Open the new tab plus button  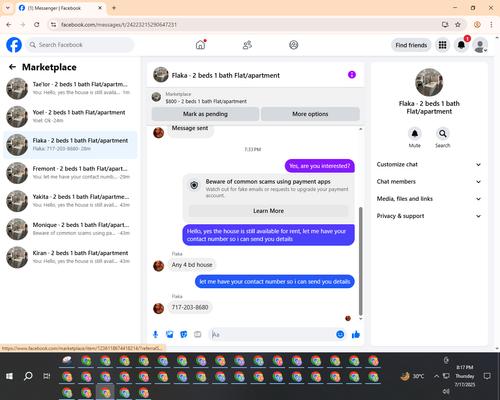tap(114, 8)
